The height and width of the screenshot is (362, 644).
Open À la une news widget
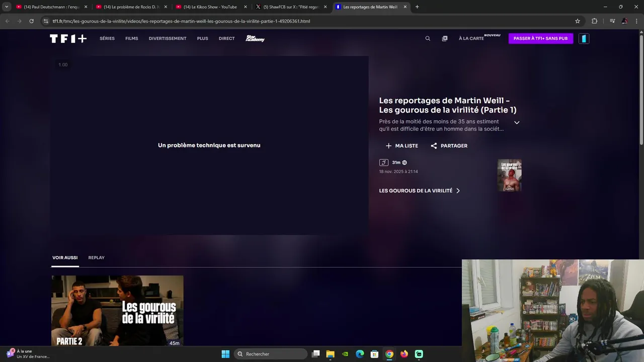coord(28,354)
